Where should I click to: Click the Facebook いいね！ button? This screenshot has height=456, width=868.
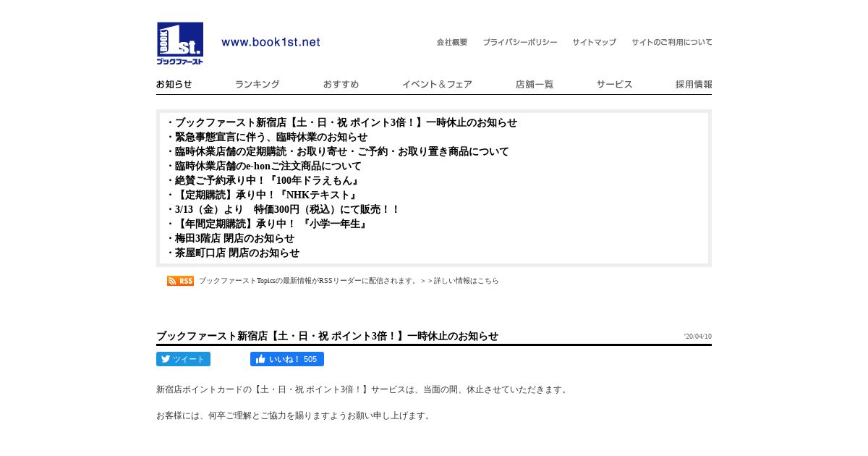click(x=287, y=359)
